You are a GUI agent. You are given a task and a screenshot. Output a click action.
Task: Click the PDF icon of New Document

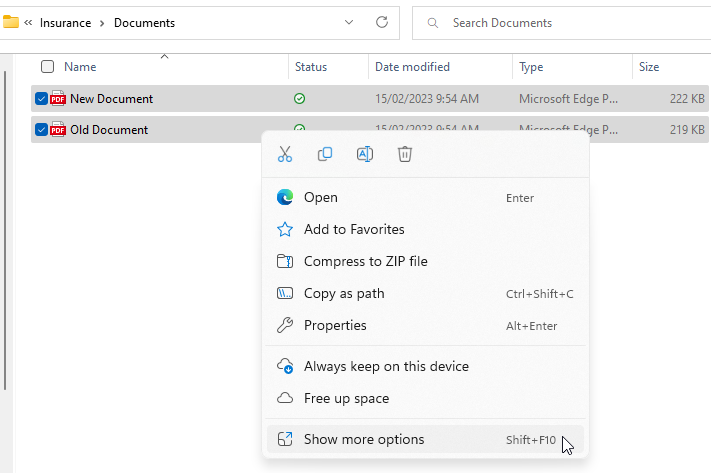pos(58,98)
